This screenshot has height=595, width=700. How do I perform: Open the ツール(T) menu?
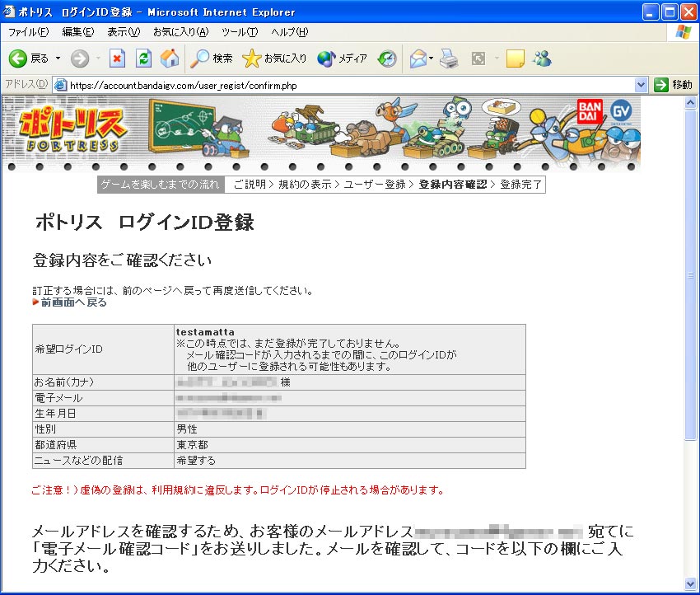[240, 32]
